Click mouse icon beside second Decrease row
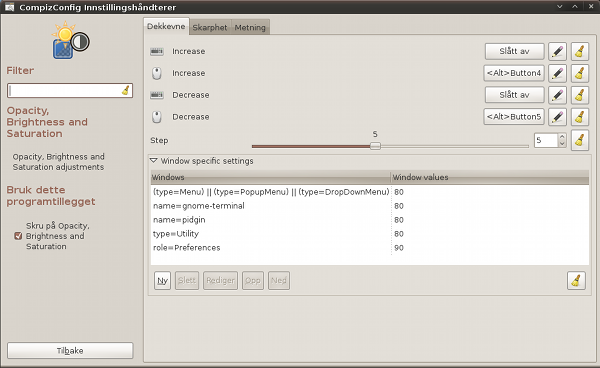Screen dimensions: 600x368 [x=157, y=117]
